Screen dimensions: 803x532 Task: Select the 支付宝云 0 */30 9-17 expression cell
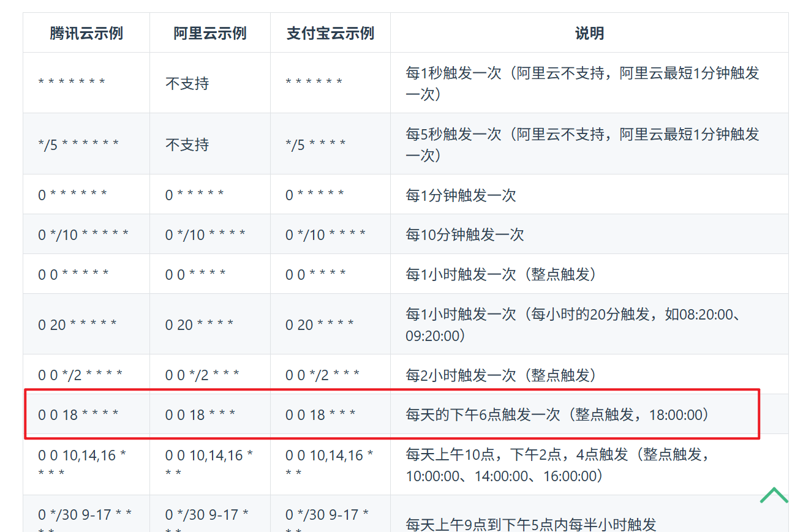(x=328, y=520)
